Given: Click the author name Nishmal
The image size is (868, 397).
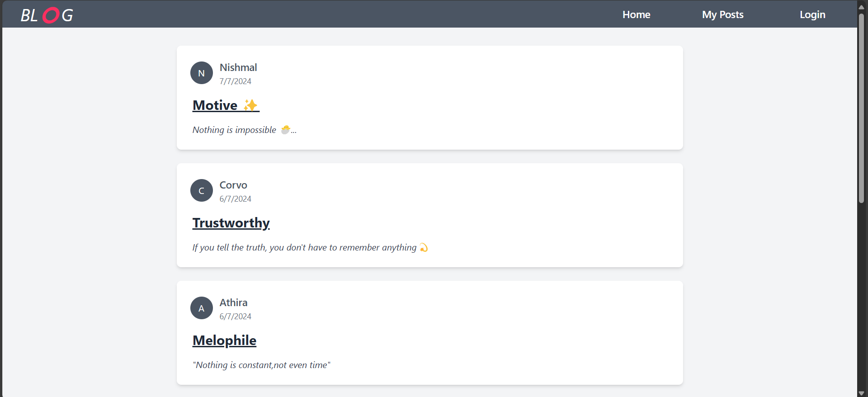Looking at the screenshot, I should coord(238,67).
